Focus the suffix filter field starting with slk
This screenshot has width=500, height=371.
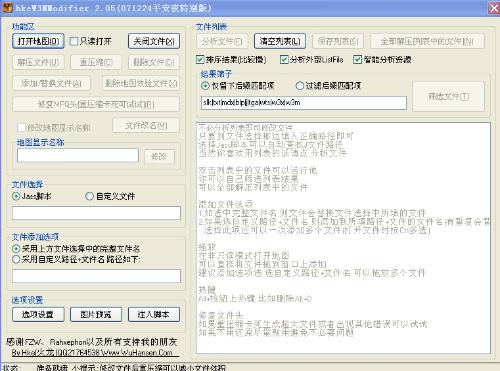click(x=304, y=103)
